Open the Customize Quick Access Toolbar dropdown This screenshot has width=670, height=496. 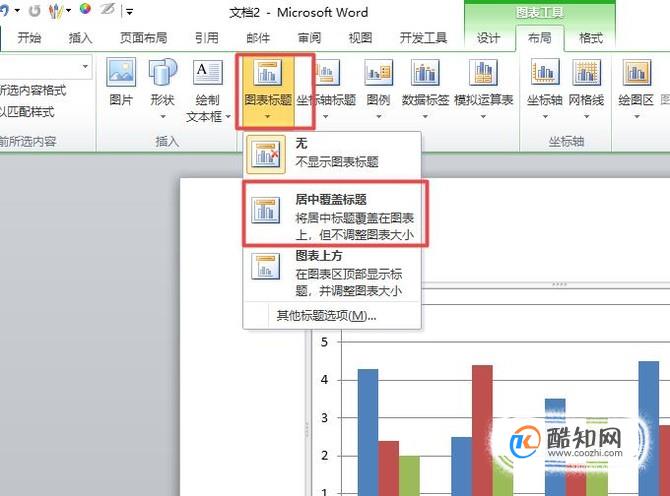[x=129, y=12]
